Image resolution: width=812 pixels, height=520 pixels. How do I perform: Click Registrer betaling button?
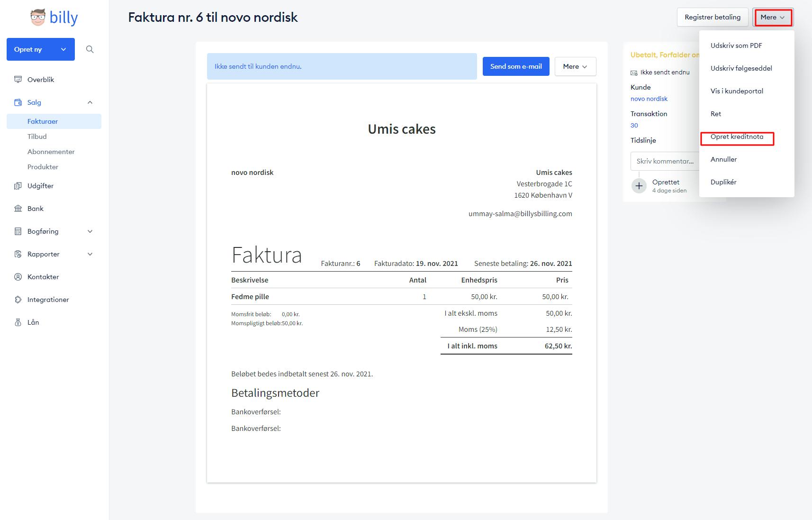pyautogui.click(x=713, y=17)
